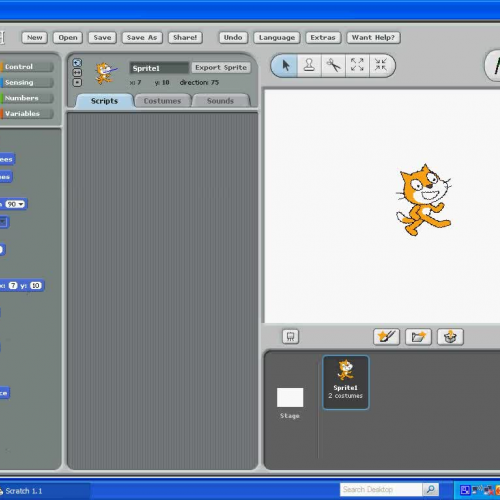Select the shrink sprite tool

381,66
